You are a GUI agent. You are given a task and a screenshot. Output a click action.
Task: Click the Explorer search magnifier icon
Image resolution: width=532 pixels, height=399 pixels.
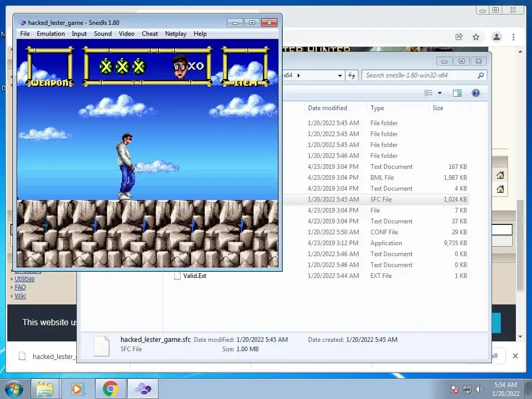point(481,75)
